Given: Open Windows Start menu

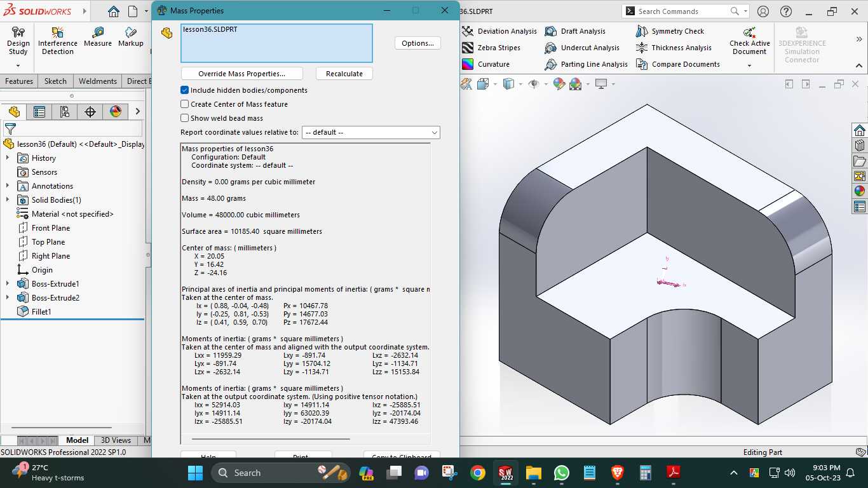Looking at the screenshot, I should coord(195,473).
